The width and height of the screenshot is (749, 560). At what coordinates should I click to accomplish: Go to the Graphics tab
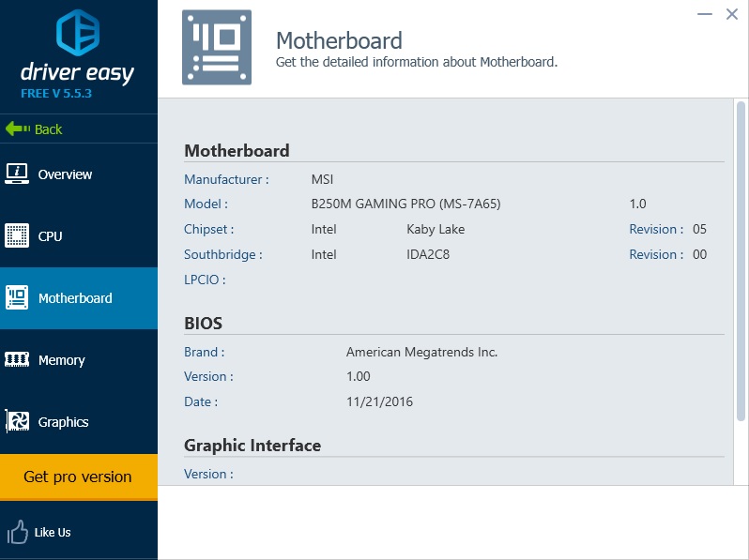pos(63,422)
